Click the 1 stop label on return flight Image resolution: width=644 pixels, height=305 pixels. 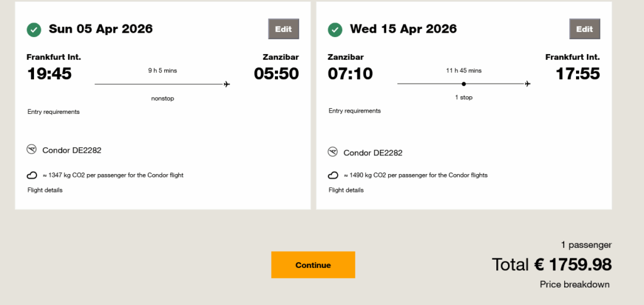(464, 97)
